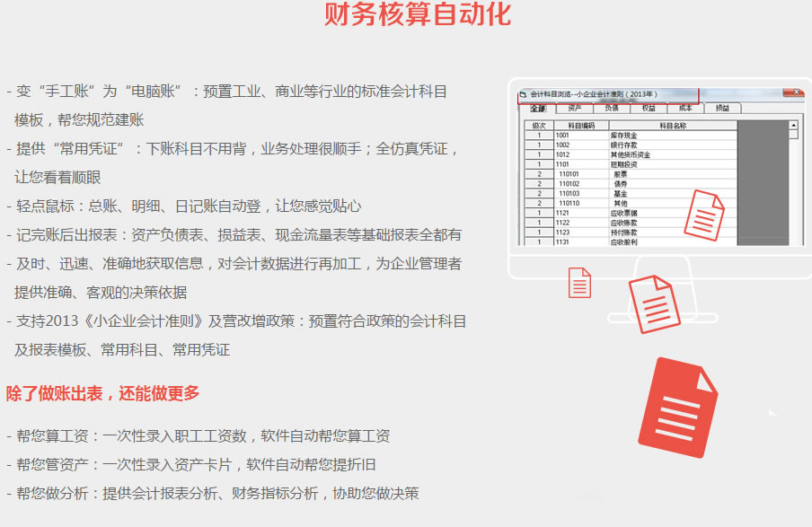812x527 pixels.
Task: Click the red 除了做账出表，还能做更多 text
Action: (x=103, y=393)
